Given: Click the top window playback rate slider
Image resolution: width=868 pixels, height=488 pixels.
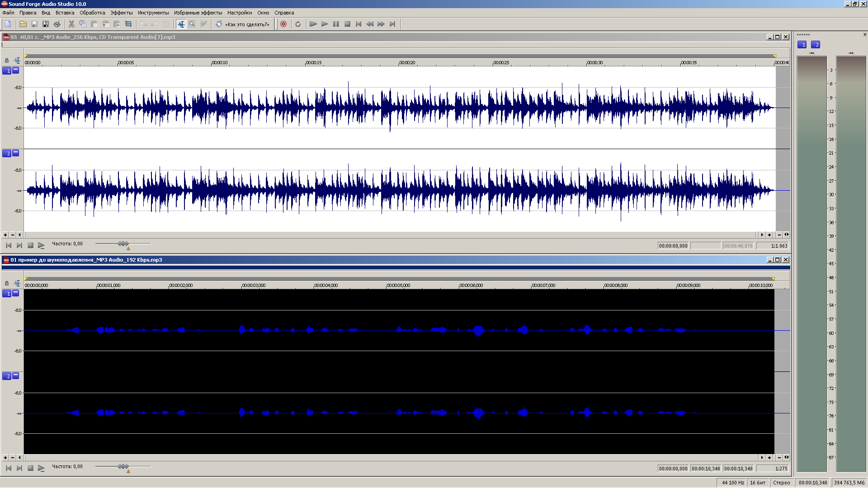Looking at the screenshot, I should [123, 244].
